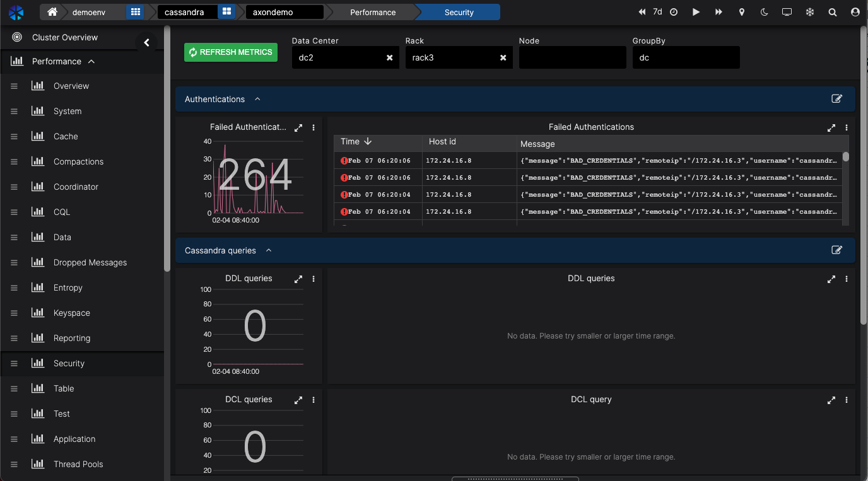868x481 pixels.
Task: Click the location pin marker icon
Action: tap(742, 12)
